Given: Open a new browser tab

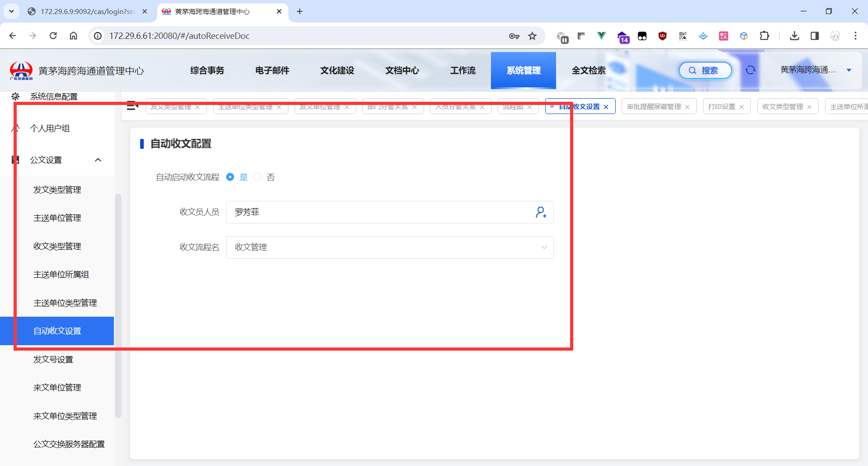Looking at the screenshot, I should [300, 11].
